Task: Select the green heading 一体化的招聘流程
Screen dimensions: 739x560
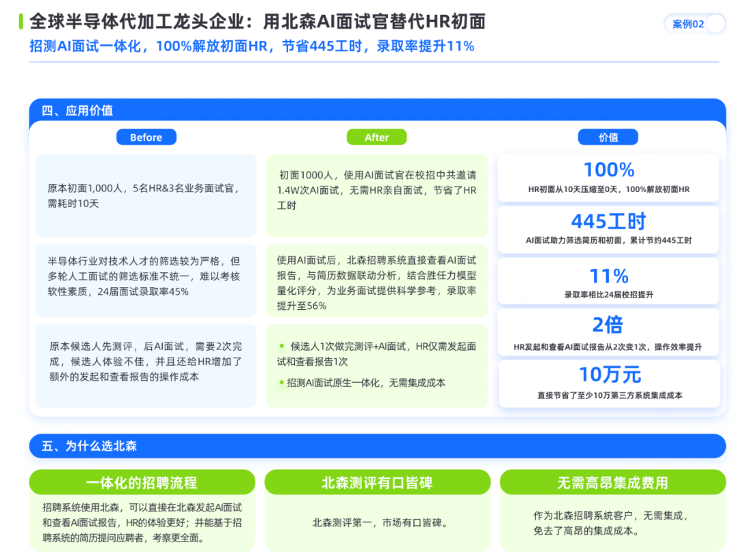Action: pyautogui.click(x=142, y=483)
